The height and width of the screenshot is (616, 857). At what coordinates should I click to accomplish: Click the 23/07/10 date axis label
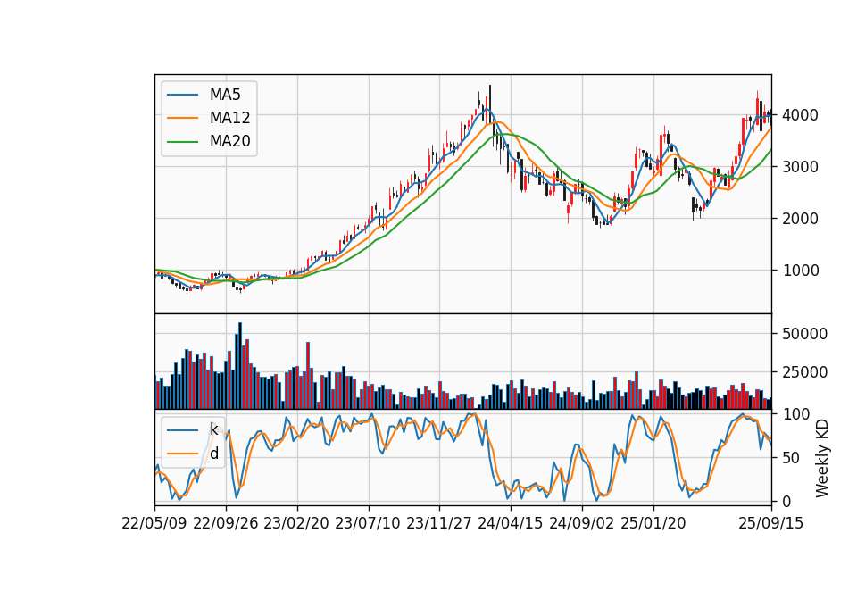pos(368,523)
